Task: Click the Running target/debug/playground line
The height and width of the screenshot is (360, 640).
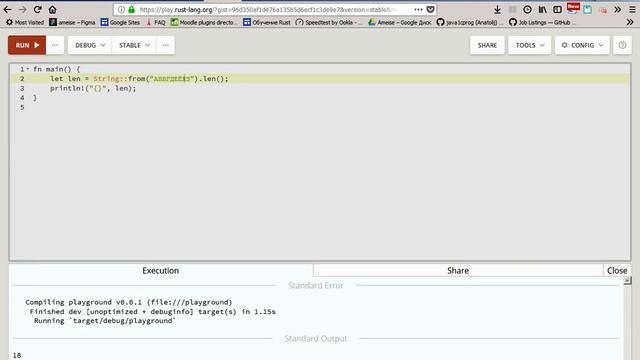Action: (105, 321)
